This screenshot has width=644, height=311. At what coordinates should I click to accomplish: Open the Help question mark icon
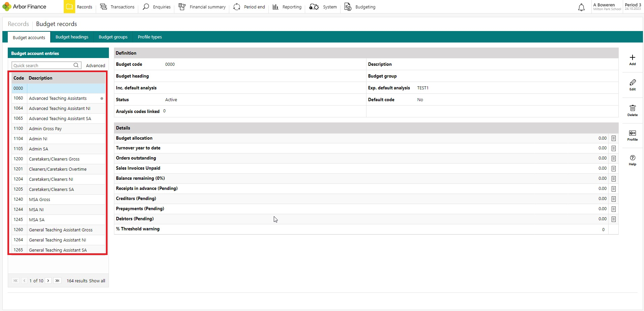click(x=633, y=158)
